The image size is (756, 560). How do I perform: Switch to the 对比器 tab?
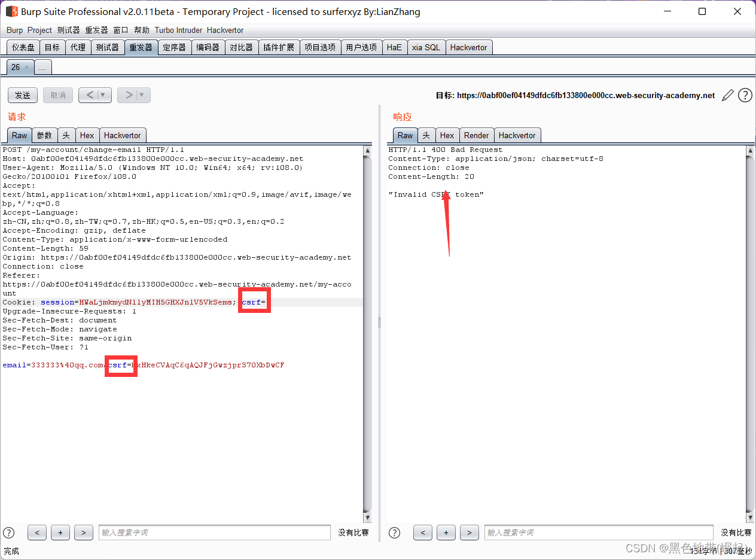point(242,47)
